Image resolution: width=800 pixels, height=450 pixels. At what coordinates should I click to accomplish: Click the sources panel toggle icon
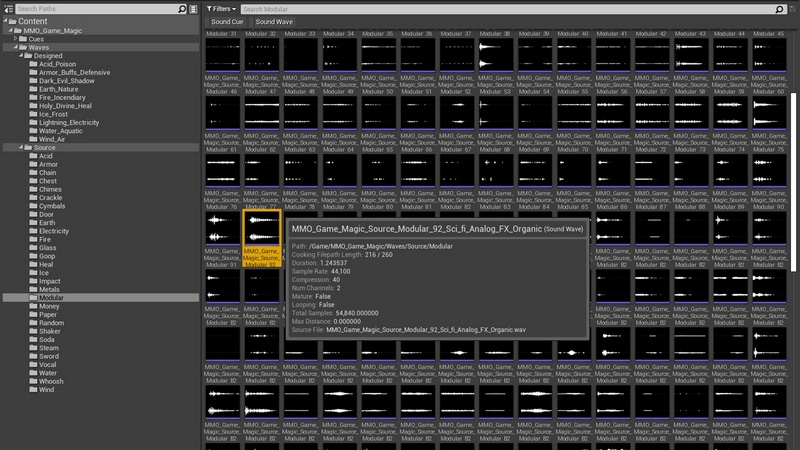tap(8, 8)
